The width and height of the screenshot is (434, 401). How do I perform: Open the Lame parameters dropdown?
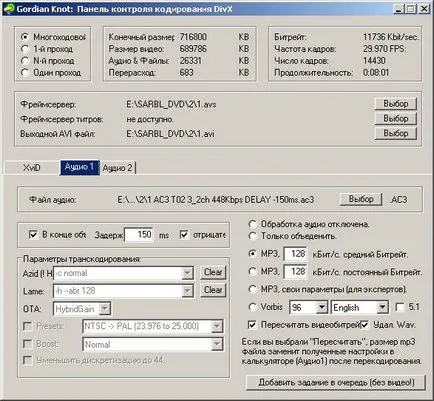click(187, 291)
